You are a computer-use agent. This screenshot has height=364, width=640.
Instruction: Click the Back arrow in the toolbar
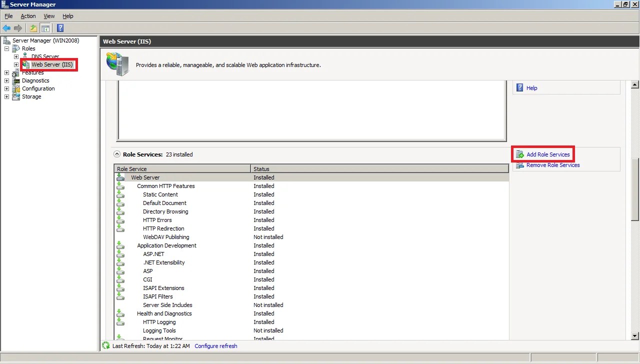[x=6, y=28]
